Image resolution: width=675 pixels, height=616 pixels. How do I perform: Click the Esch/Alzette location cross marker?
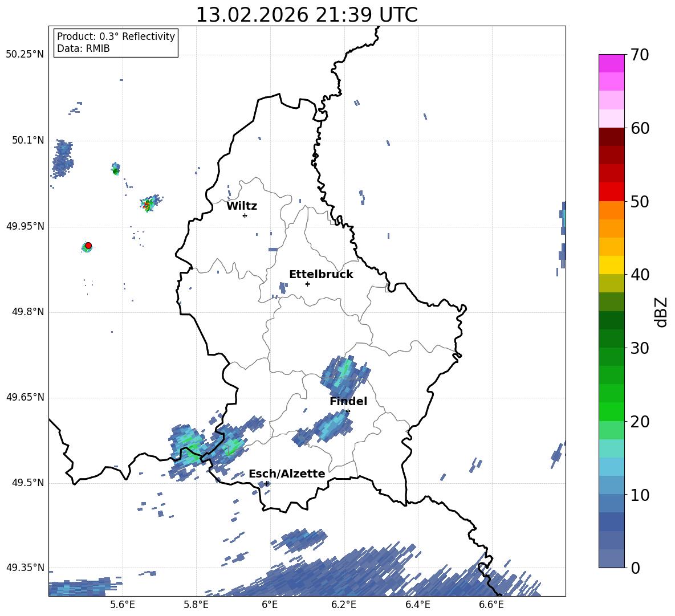[266, 483]
